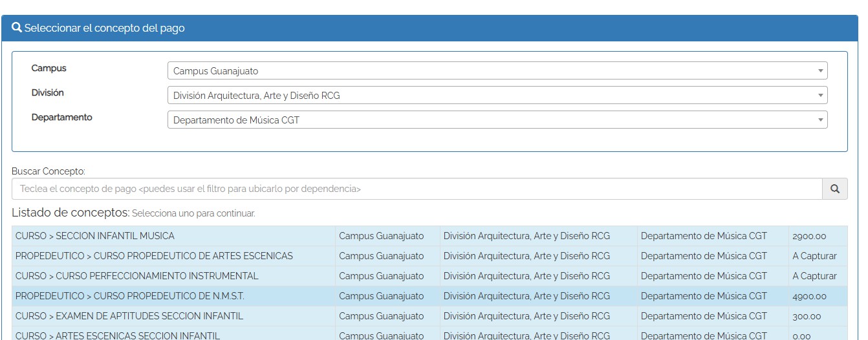Pick CURSO PROPEDEUTICO DE N.M.S.T. row
This screenshot has width=868, height=340.
click(130, 296)
